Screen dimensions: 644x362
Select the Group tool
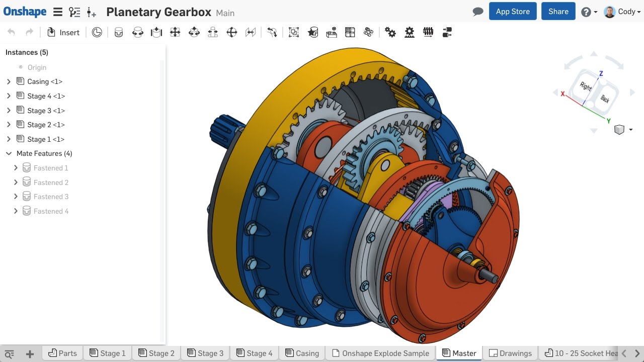click(x=294, y=32)
